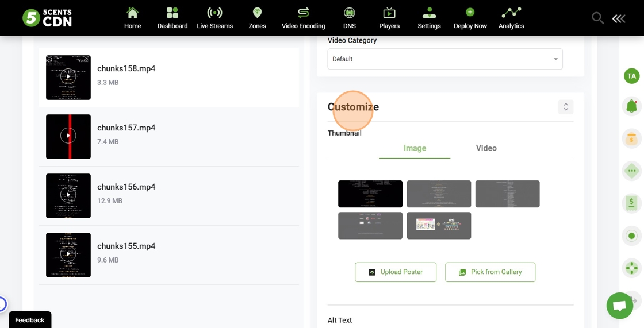Screen dimensions: 644x328
Task: Open the notifications bell icon
Action: click(x=632, y=106)
